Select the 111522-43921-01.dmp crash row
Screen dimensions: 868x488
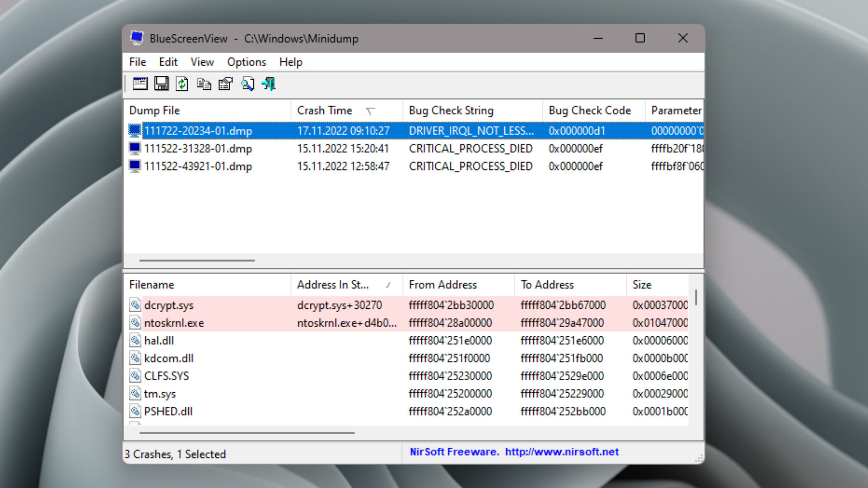tap(198, 166)
